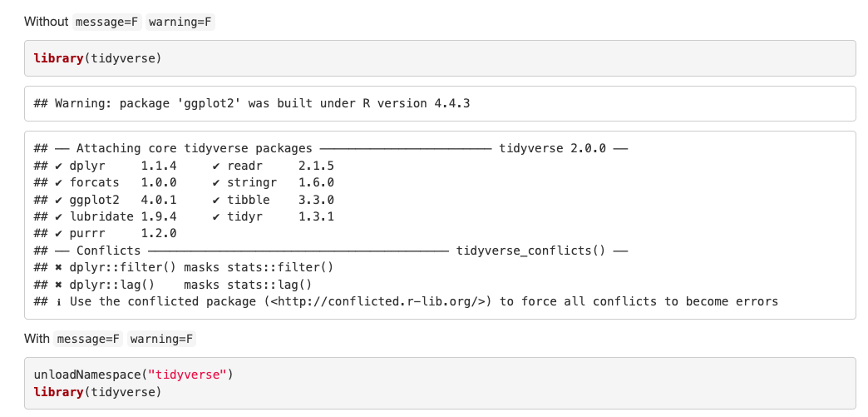Click message=F in the "With" line

point(88,339)
